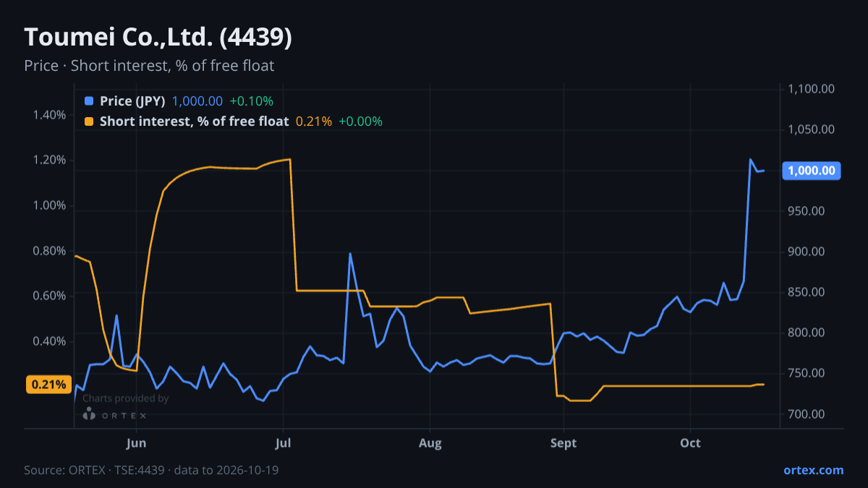Click the 1.20% left axis label
The height and width of the screenshot is (488, 868).
click(49, 160)
